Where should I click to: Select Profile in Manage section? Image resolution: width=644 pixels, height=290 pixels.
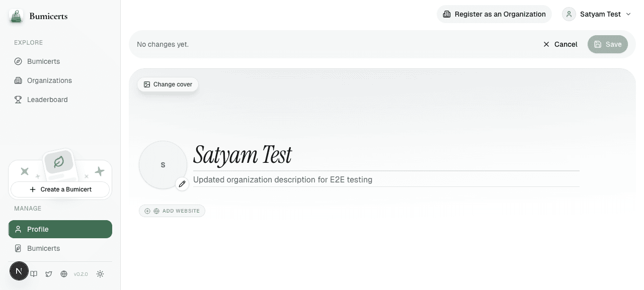(x=60, y=229)
